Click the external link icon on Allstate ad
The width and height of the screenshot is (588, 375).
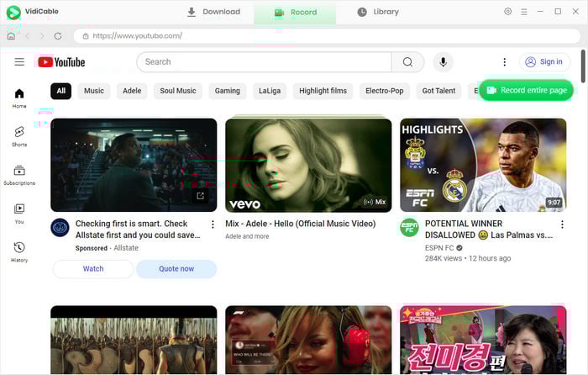[x=201, y=196]
